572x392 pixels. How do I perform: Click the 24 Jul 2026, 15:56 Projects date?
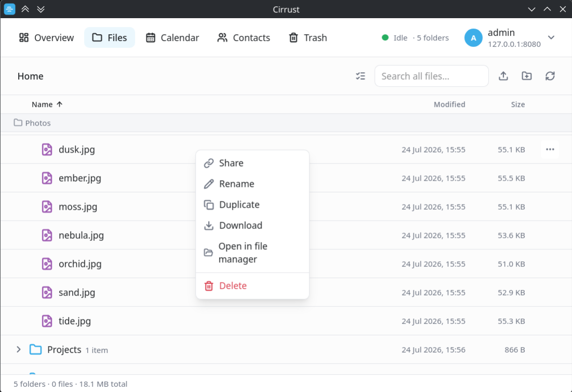433,349
